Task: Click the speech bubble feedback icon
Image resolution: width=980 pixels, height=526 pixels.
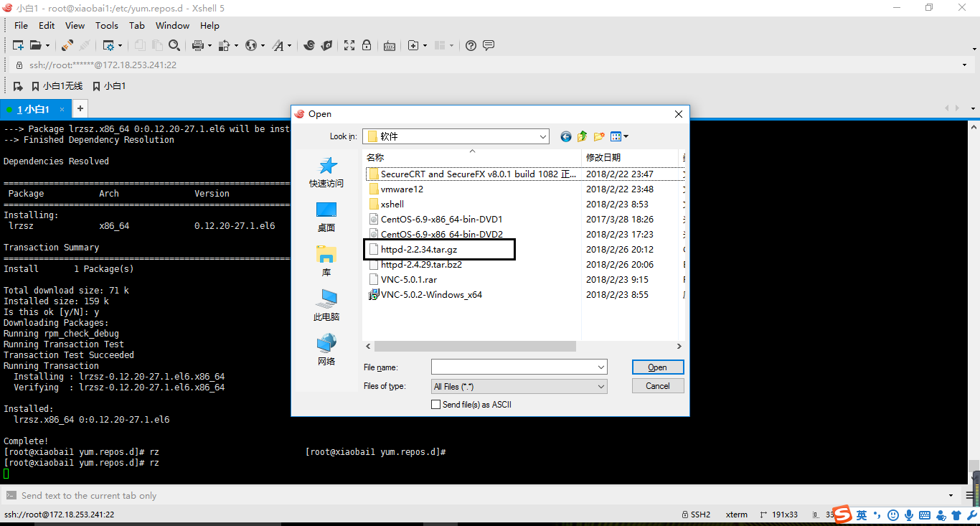Action: tap(489, 45)
